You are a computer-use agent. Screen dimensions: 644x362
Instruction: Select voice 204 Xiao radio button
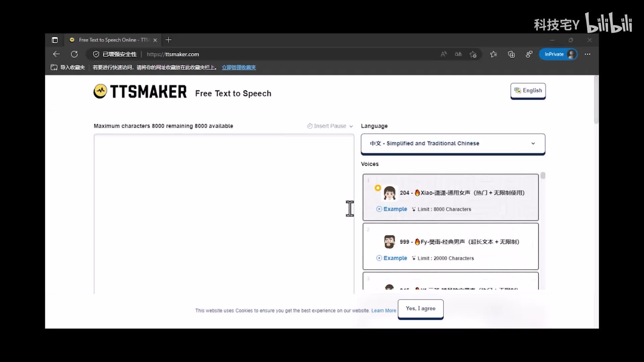pos(378,188)
